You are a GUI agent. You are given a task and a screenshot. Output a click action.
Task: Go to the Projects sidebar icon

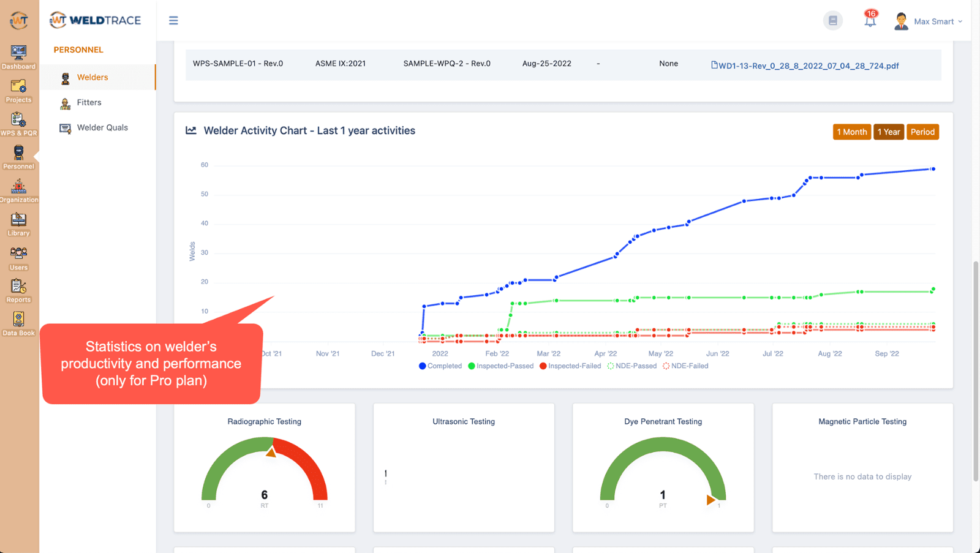point(18,91)
